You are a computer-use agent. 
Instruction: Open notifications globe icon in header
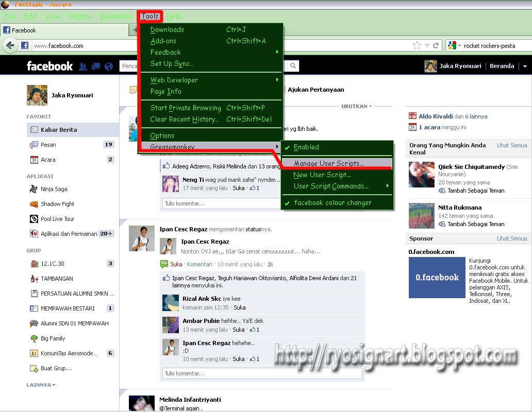click(x=109, y=66)
